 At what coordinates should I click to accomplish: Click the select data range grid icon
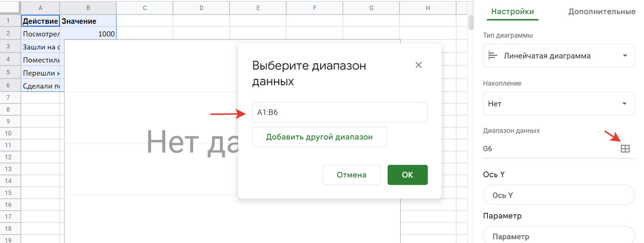click(625, 149)
